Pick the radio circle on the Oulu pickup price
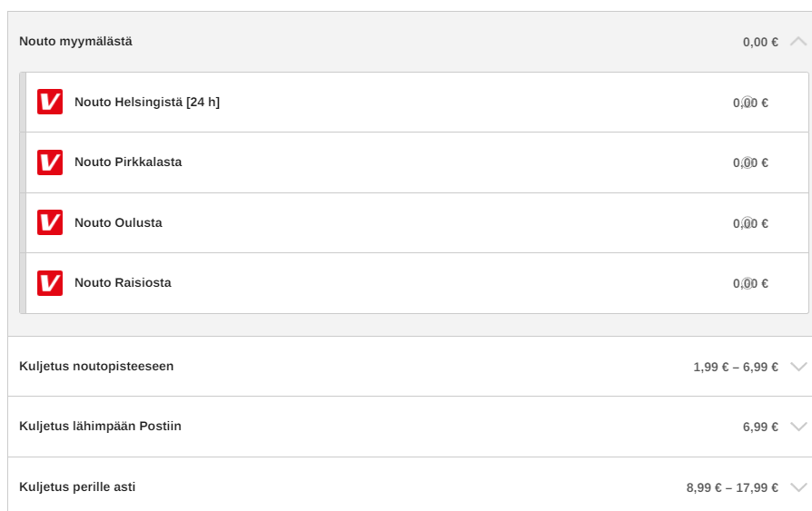The image size is (812, 511). [748, 223]
